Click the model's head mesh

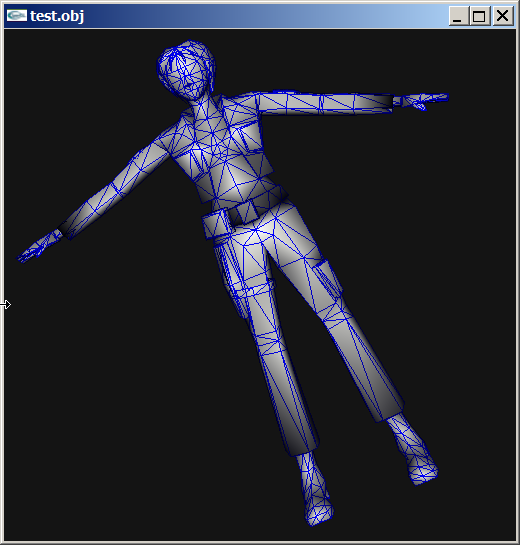pyautogui.click(x=186, y=70)
